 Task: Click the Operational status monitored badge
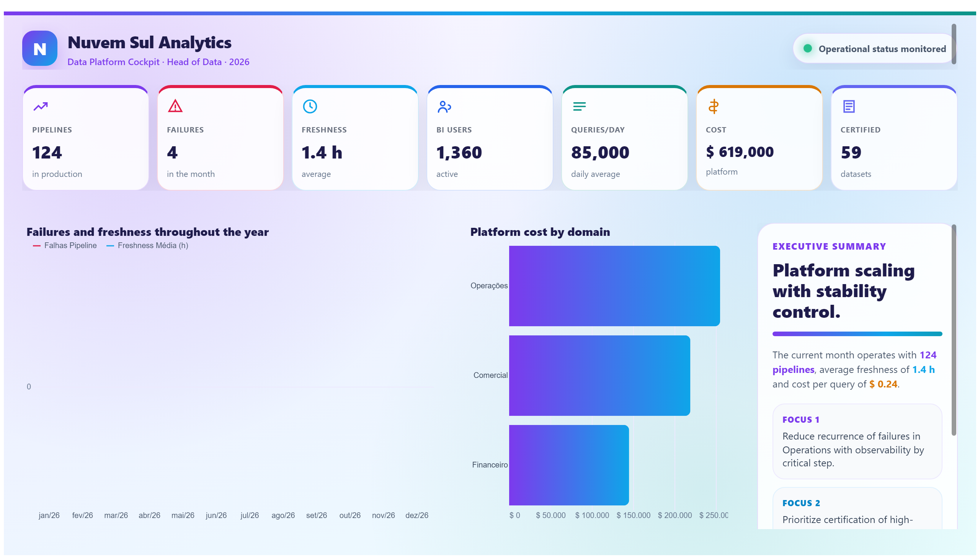click(x=874, y=49)
